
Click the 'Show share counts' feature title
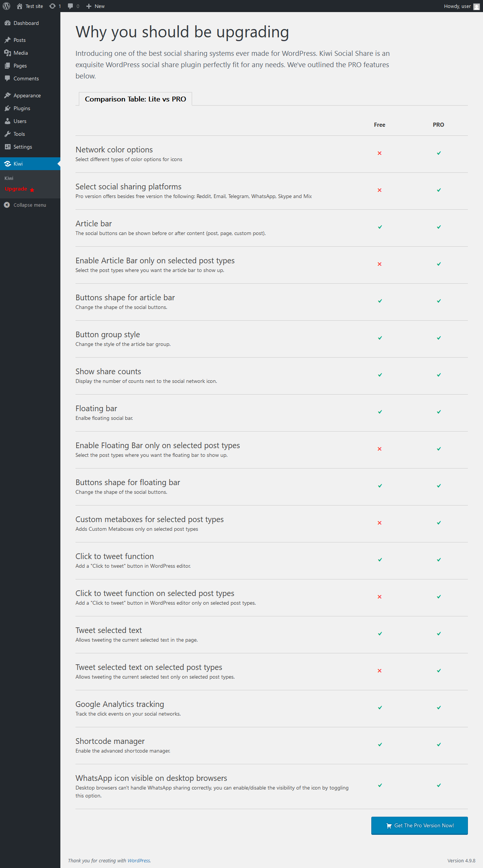108,372
